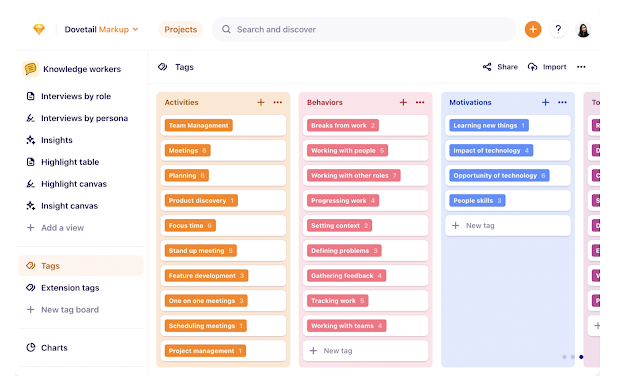Screen dimensions: 640x392
Task: Click the active third carousel dot
Action: coord(581,357)
